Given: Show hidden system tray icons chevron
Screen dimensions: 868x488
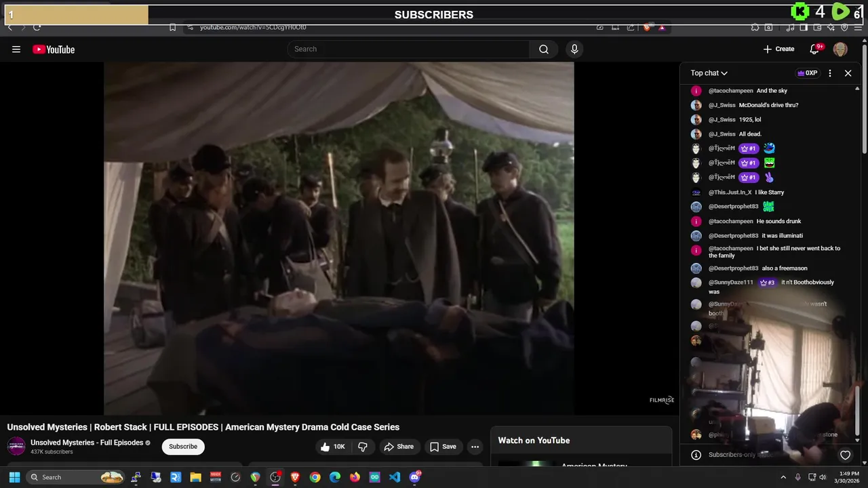Looking at the screenshot, I should click(783, 477).
